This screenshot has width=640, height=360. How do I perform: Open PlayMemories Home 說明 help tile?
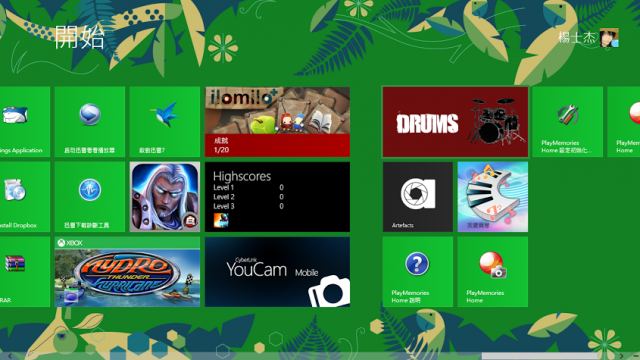click(x=418, y=272)
